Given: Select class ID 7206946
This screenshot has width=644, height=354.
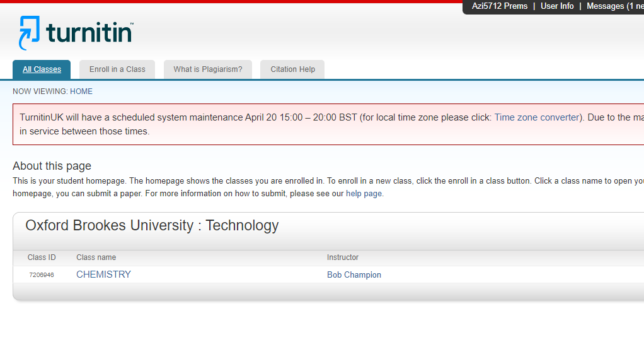Looking at the screenshot, I should click(x=42, y=275).
